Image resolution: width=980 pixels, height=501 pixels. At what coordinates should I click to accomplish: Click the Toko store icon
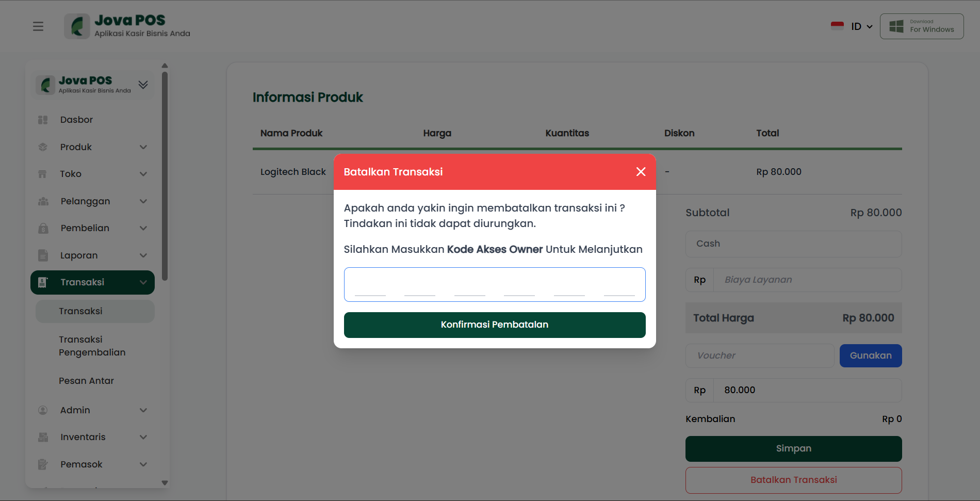(43, 174)
